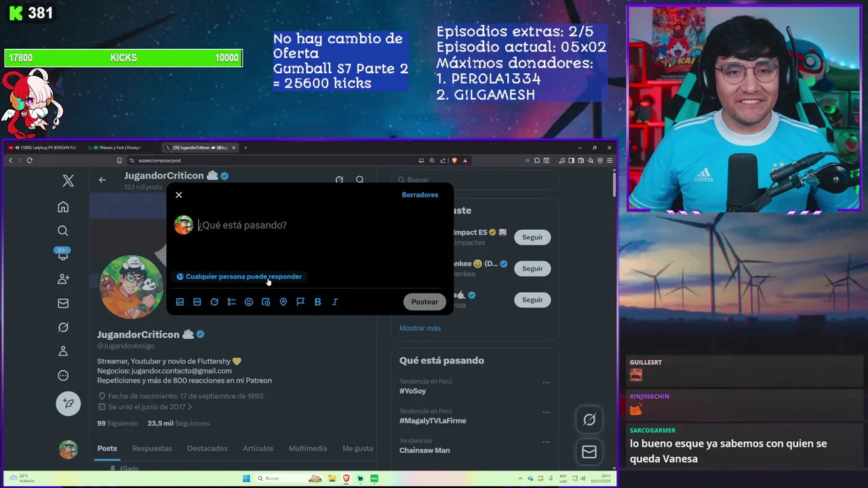Open Explore search in X sidebar

click(x=63, y=231)
